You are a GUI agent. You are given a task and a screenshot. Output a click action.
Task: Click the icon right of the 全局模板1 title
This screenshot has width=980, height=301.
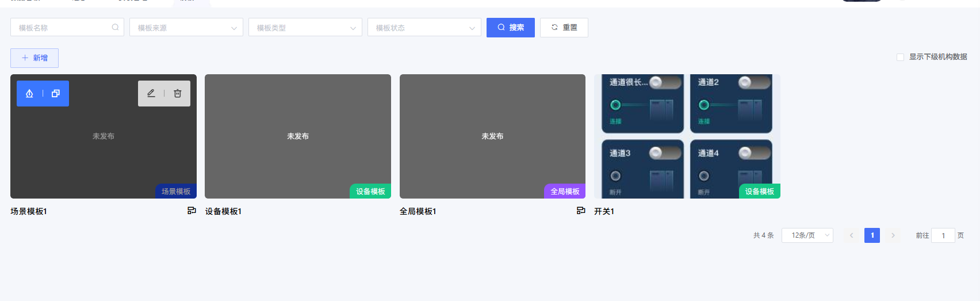click(581, 211)
